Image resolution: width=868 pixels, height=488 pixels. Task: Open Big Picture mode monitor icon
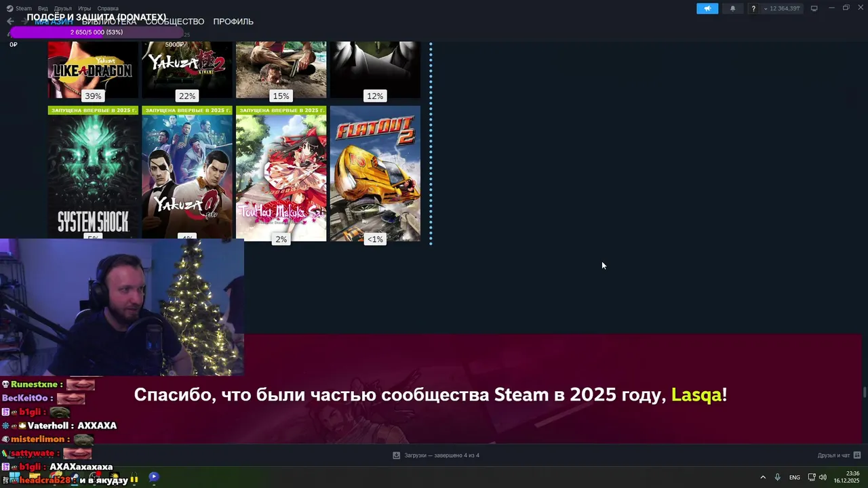click(814, 8)
